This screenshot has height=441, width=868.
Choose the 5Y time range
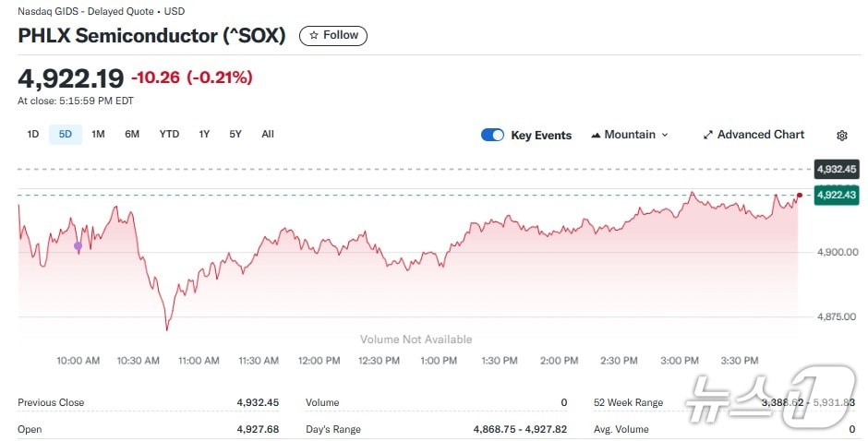pyautogui.click(x=235, y=134)
